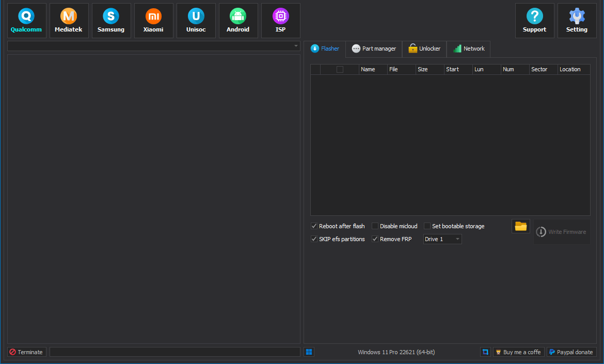604x364 pixels.
Task: Open the Buy me a coffee link
Action: (x=518, y=352)
